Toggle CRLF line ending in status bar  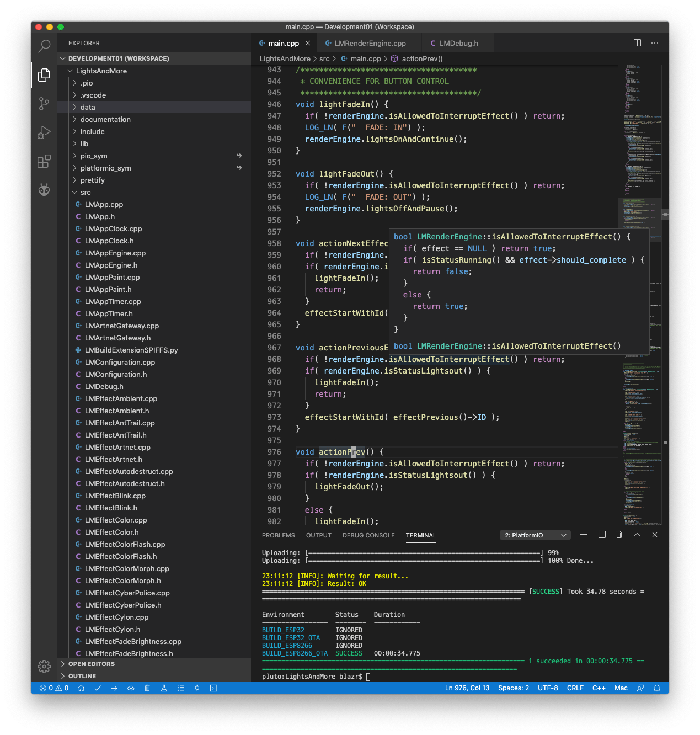[x=575, y=688]
